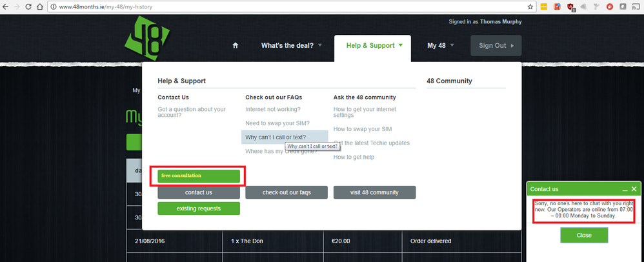This screenshot has width=644, height=262.
Task: Collapse the Help & Support menu
Action: pyautogui.click(x=374, y=46)
